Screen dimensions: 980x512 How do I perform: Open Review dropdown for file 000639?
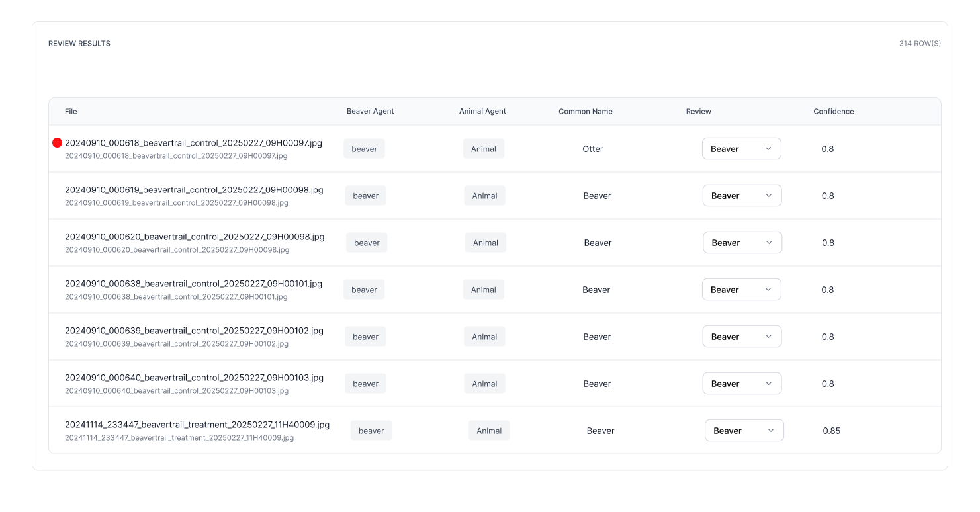pos(742,337)
